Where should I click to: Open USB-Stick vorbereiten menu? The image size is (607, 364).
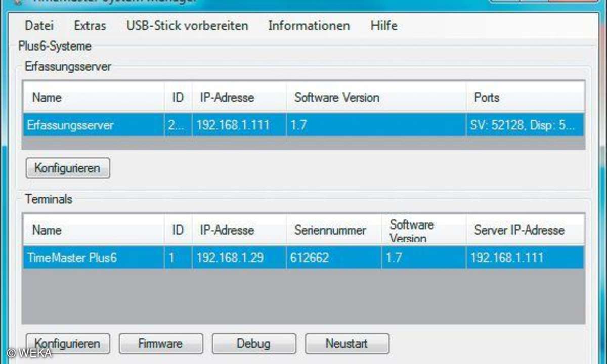[x=187, y=26]
